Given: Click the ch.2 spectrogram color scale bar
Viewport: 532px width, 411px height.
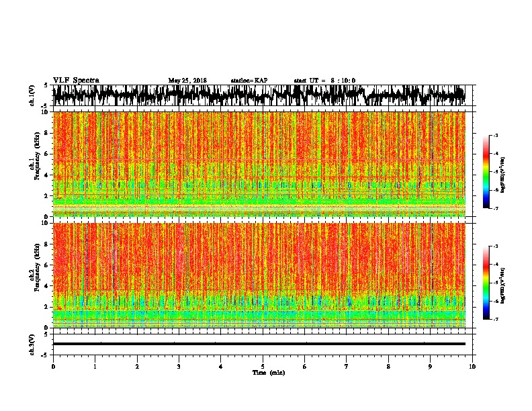Looking at the screenshot, I should click(x=486, y=283).
